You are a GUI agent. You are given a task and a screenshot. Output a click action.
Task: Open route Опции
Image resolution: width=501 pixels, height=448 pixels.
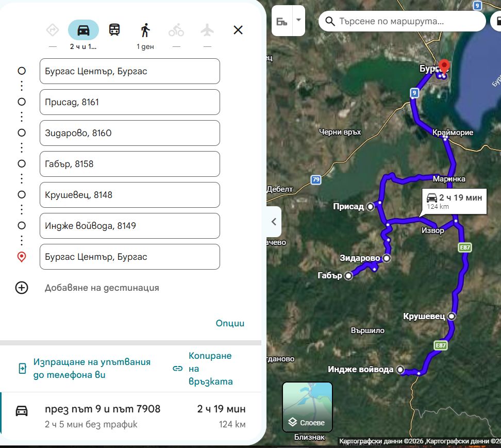[x=230, y=323]
